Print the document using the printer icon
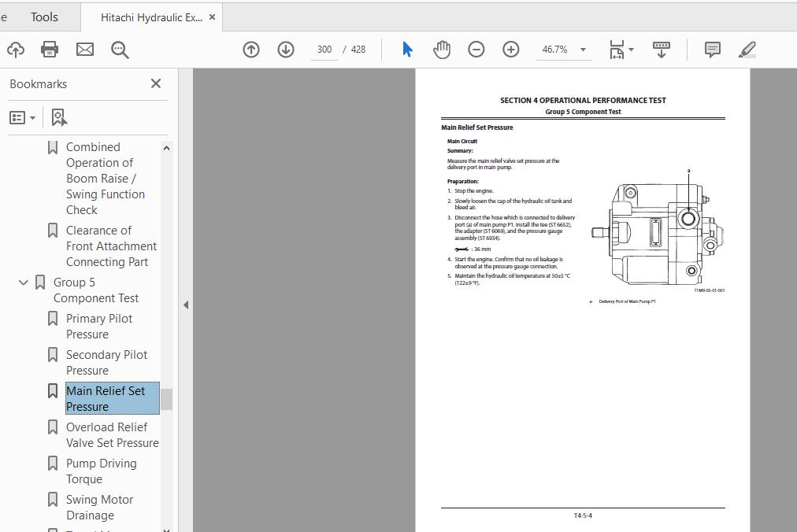797x532 pixels. tap(50, 50)
